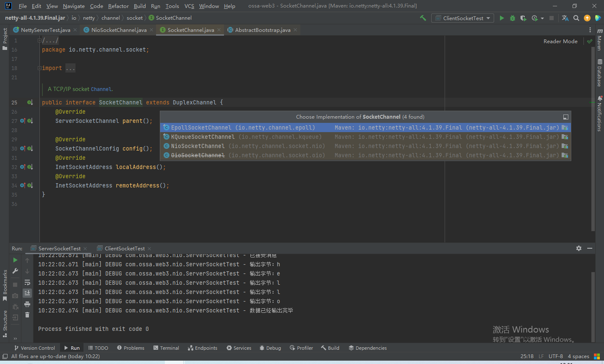Open Search Everywhere magnifier icon
The height and width of the screenshot is (364, 604).
click(576, 18)
